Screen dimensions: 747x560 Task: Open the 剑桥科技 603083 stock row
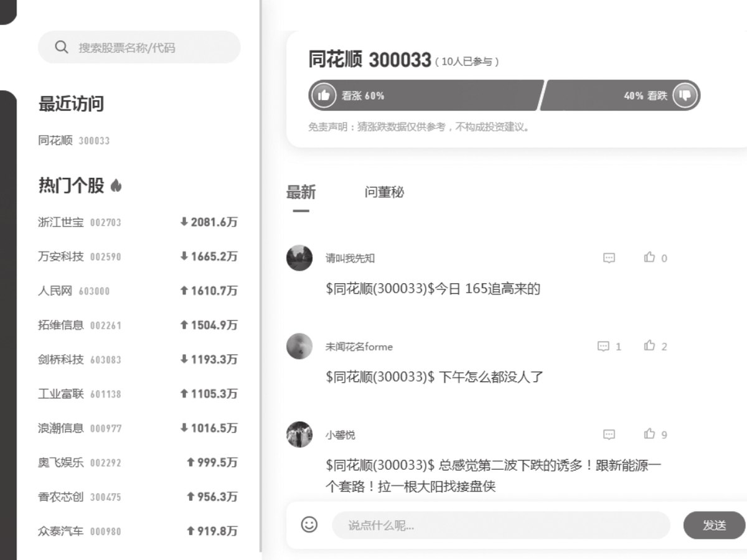click(138, 360)
